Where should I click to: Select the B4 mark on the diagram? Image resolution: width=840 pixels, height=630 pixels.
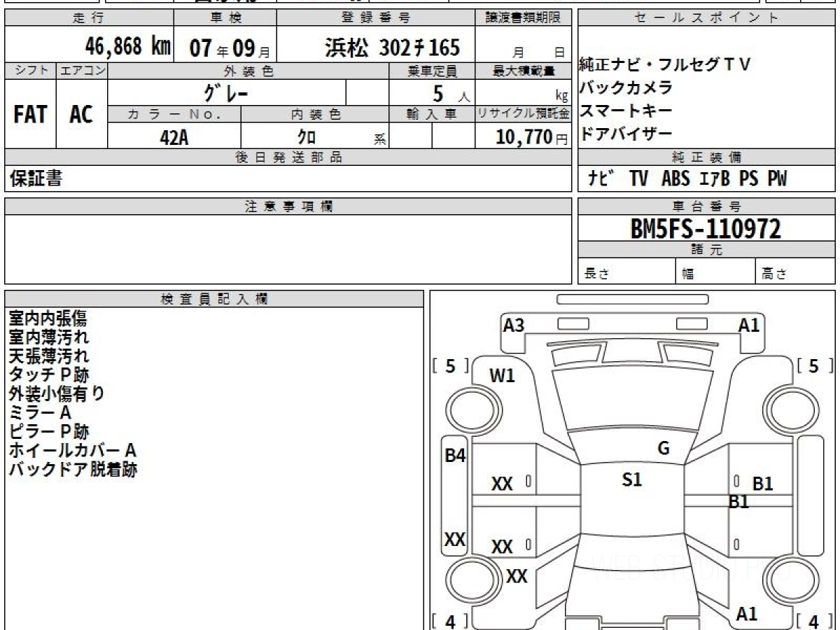click(455, 456)
